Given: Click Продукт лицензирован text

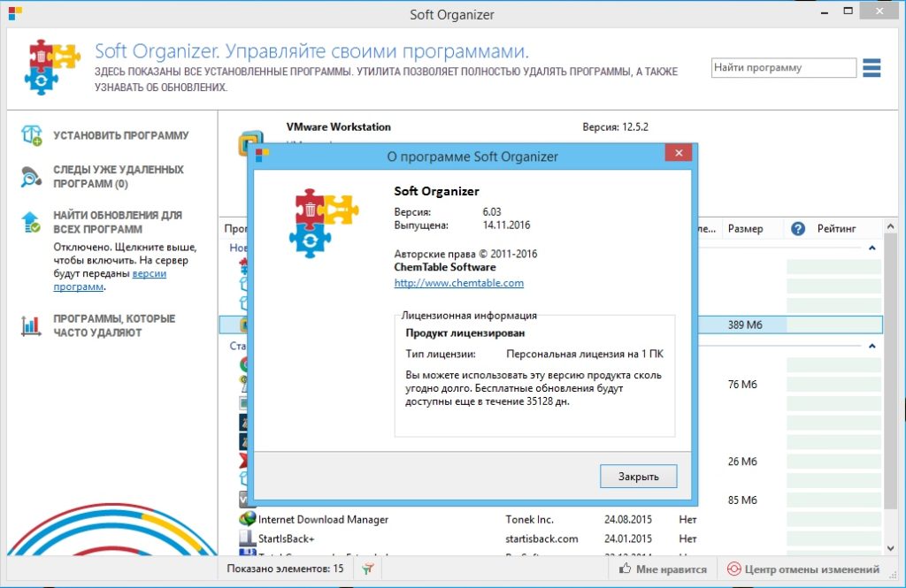Looking at the screenshot, I should click(465, 332).
